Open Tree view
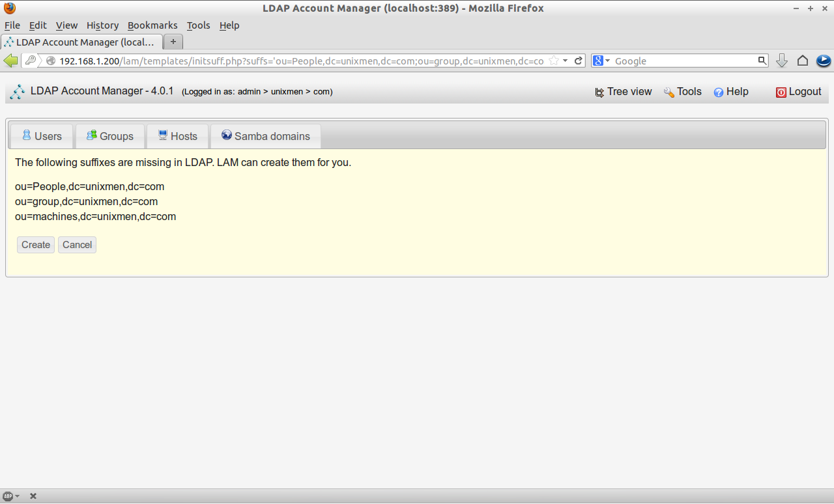The image size is (834, 504). tap(624, 92)
